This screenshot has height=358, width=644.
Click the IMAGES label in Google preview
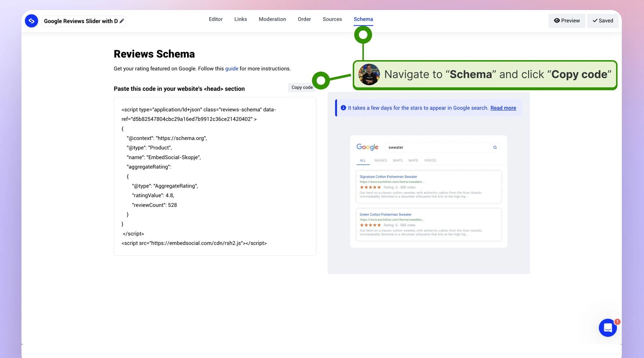pyautogui.click(x=380, y=161)
